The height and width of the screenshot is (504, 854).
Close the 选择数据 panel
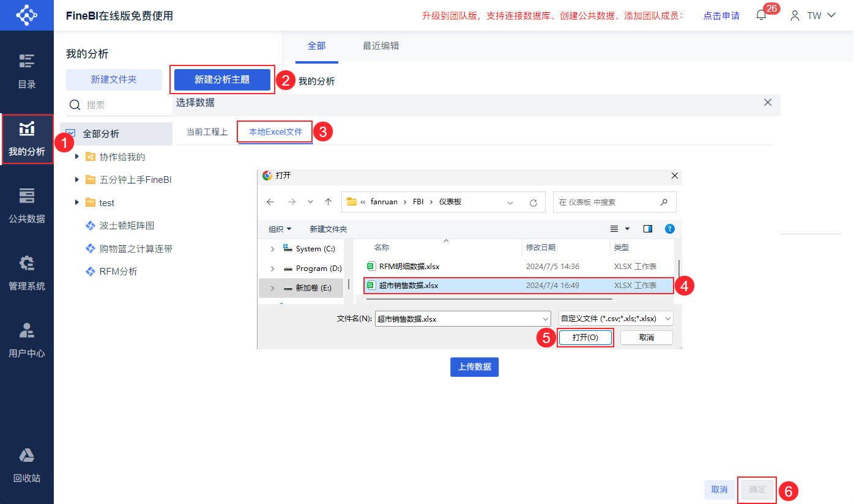(x=768, y=102)
